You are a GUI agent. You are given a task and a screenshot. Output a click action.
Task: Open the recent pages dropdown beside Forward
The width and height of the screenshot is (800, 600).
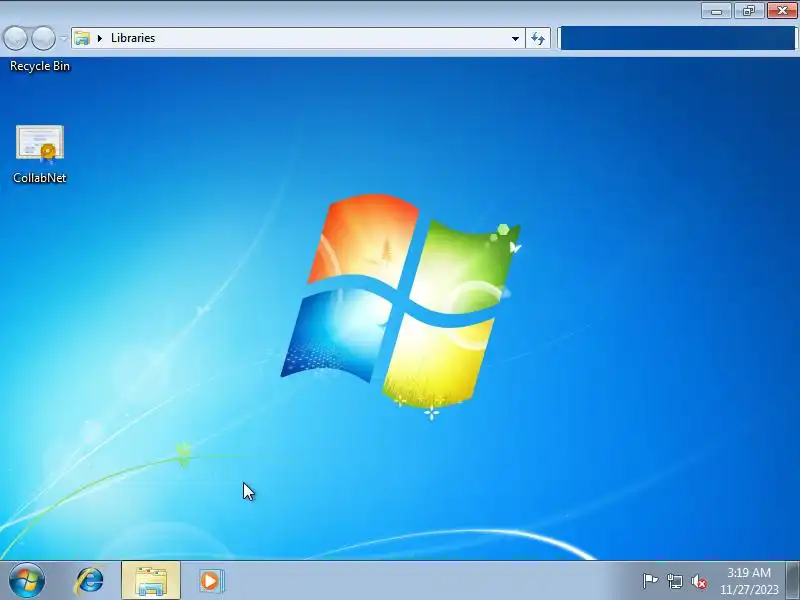[64, 38]
